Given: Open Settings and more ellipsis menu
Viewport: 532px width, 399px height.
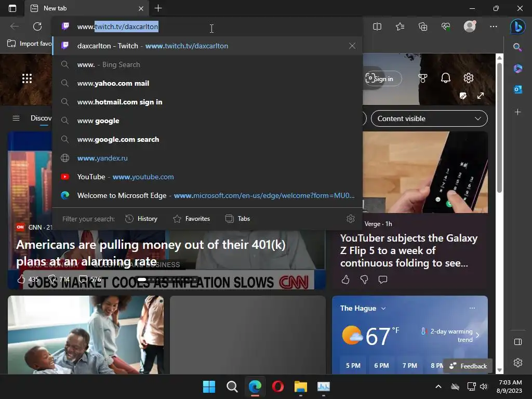Looking at the screenshot, I should [494, 26].
